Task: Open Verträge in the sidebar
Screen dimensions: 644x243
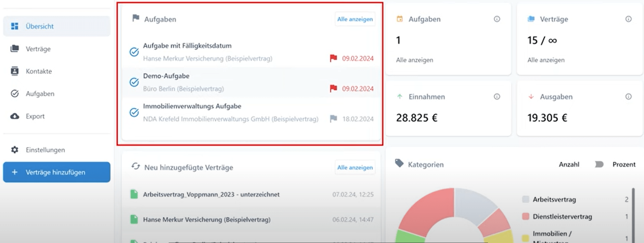Action: click(x=38, y=49)
